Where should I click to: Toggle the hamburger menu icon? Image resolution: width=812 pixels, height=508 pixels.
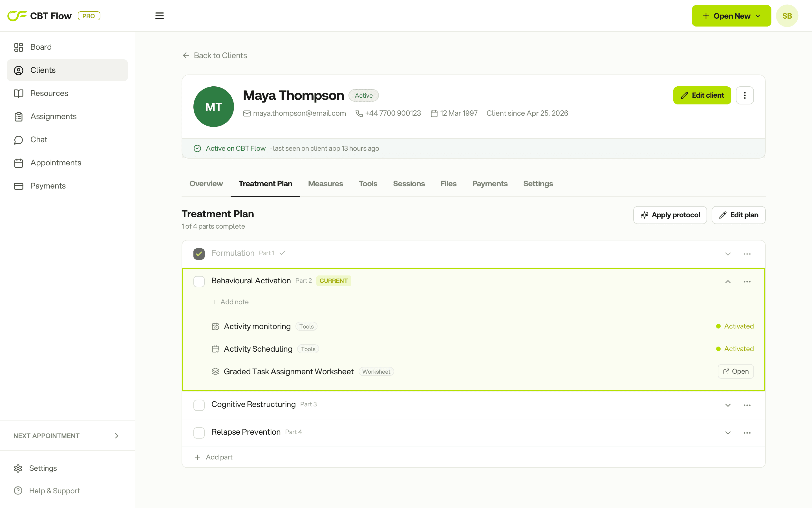159,16
